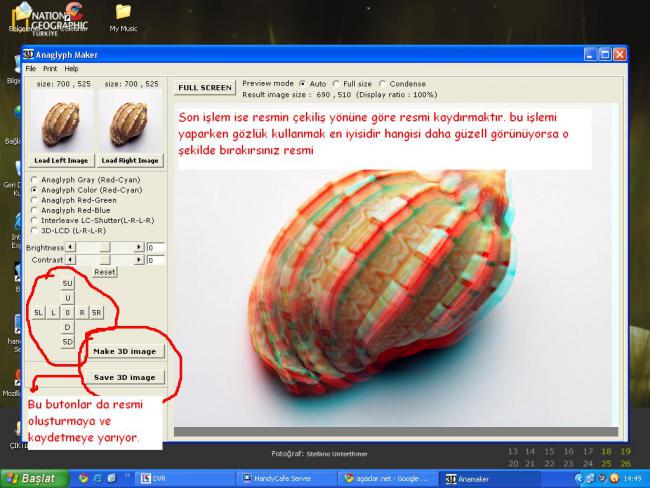
Task: Reset brightness and contrast values
Action: click(x=104, y=272)
